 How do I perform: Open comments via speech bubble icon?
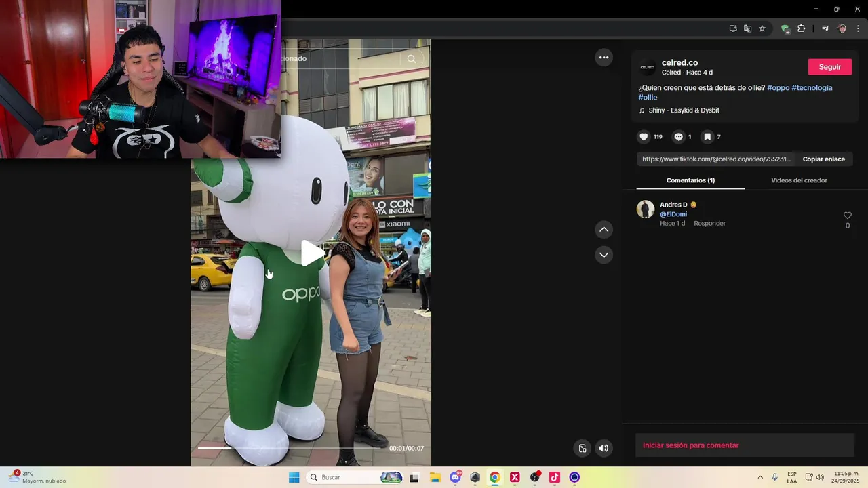pos(678,137)
